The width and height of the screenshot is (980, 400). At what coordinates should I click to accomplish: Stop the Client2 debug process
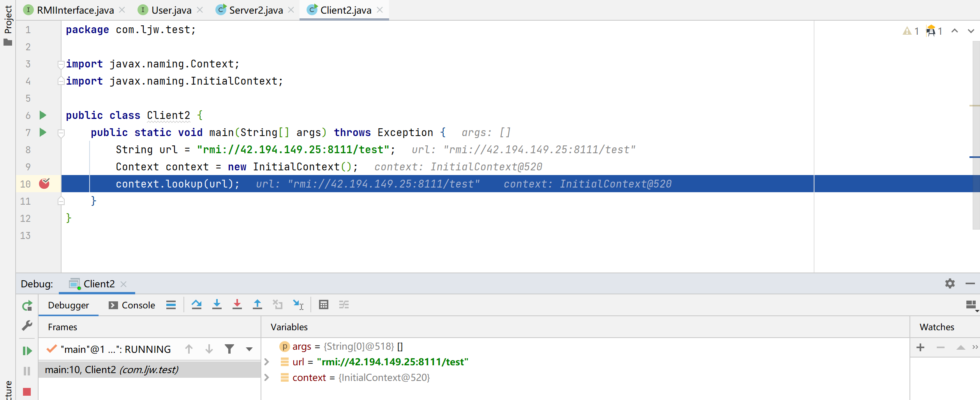click(x=27, y=391)
